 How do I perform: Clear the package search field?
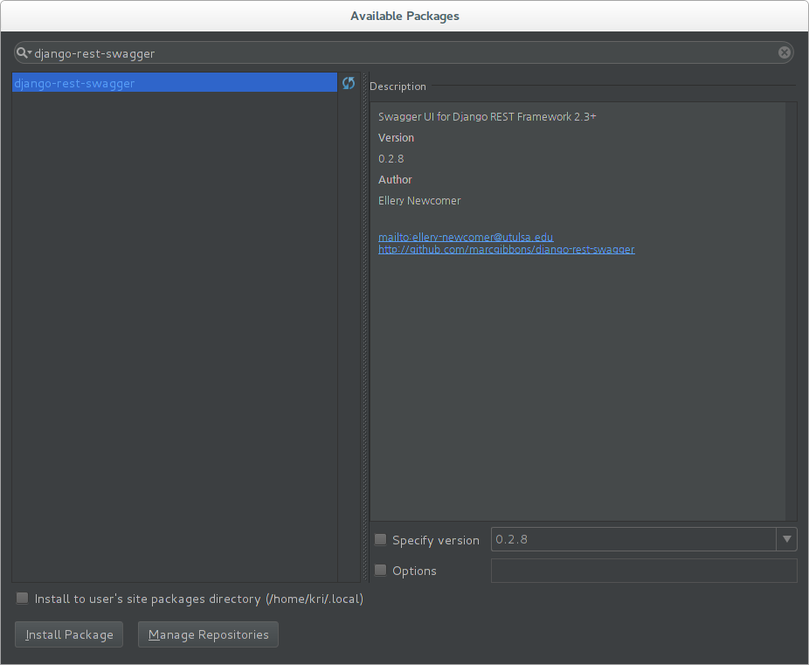784,53
